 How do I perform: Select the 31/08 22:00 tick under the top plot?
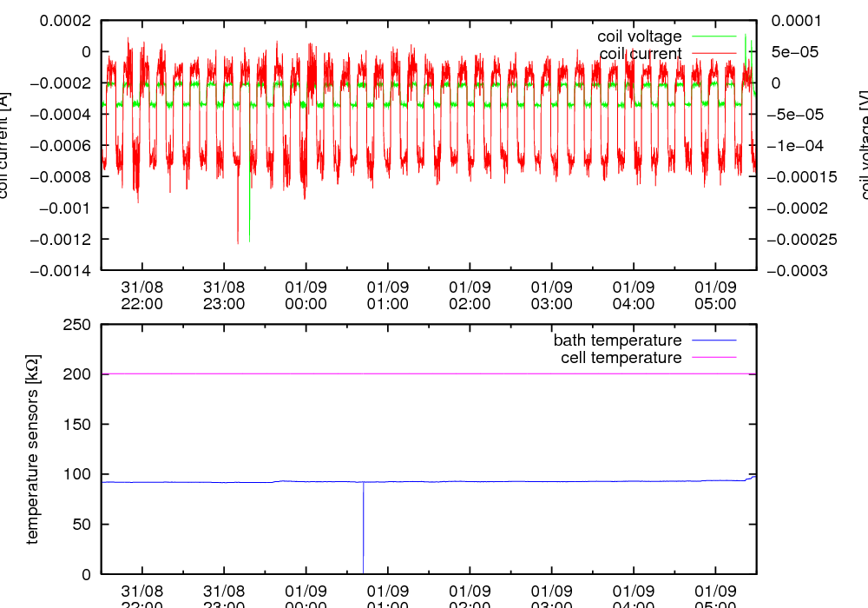(141, 295)
